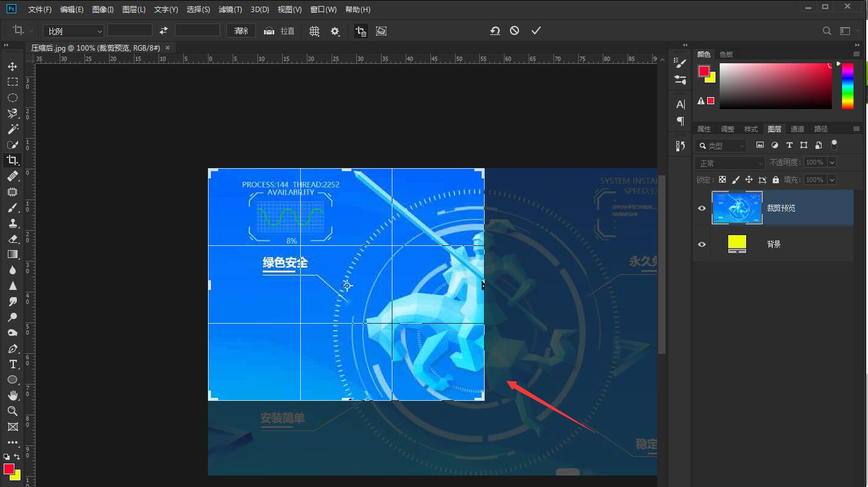Open the crop overlay grid options
868x487 pixels.
[x=314, y=31]
